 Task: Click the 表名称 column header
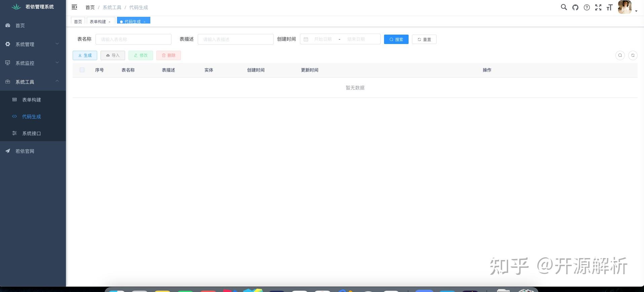click(x=128, y=70)
